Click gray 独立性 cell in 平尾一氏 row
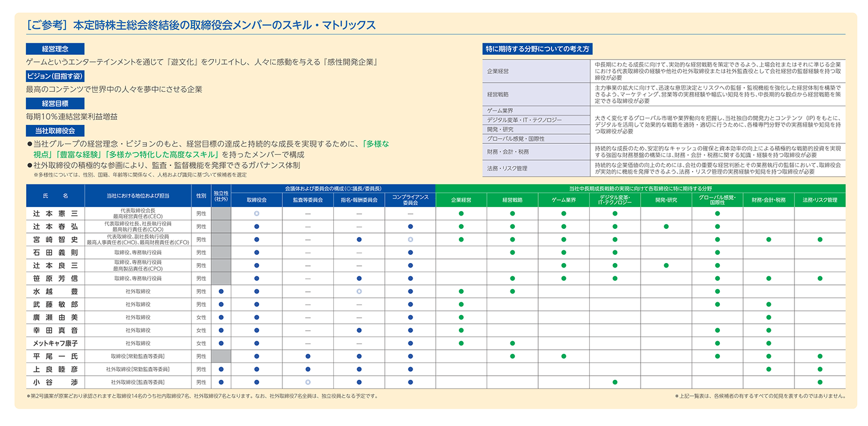This screenshot has width=868, height=426. [x=221, y=356]
